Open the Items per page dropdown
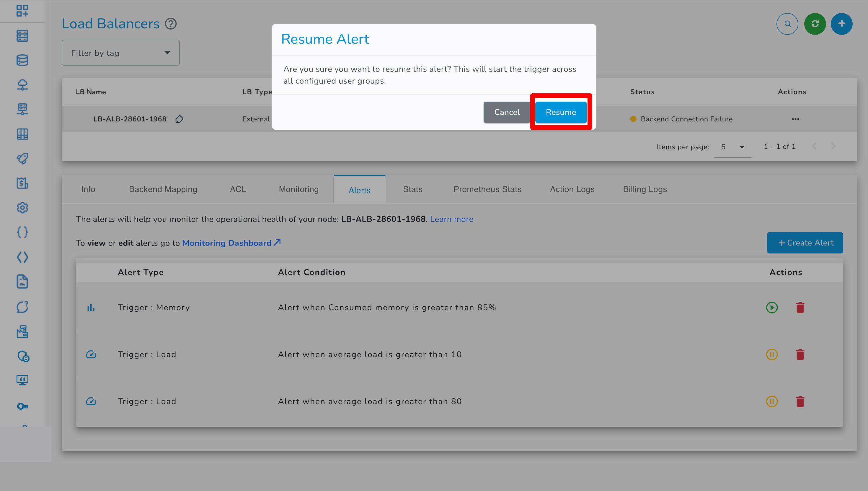This screenshot has height=491, width=868. (x=732, y=147)
